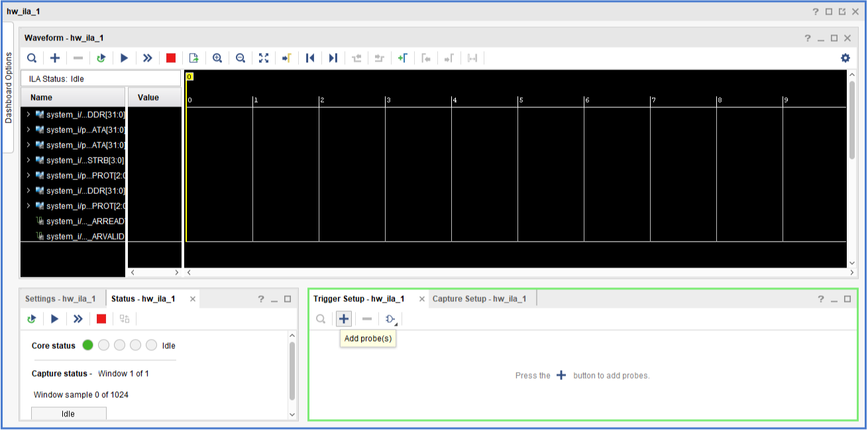Go to last sample icon
Image resolution: width=868 pixels, height=431 pixels.
333,58
